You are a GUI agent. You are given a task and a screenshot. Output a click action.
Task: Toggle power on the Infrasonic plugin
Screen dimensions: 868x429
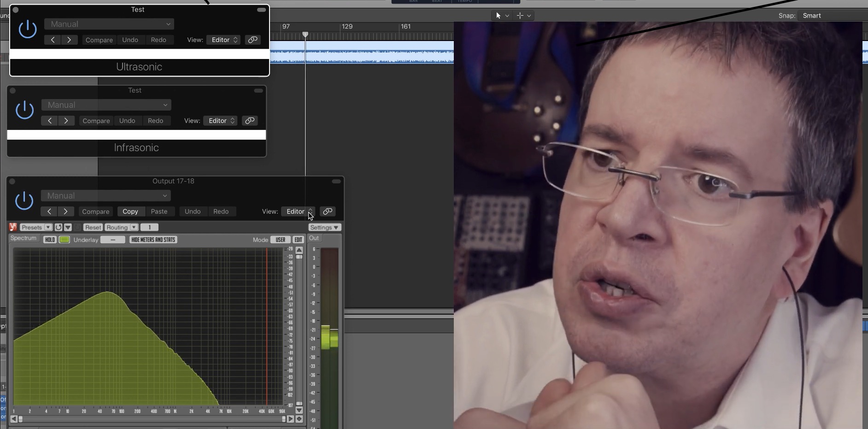[x=25, y=110]
